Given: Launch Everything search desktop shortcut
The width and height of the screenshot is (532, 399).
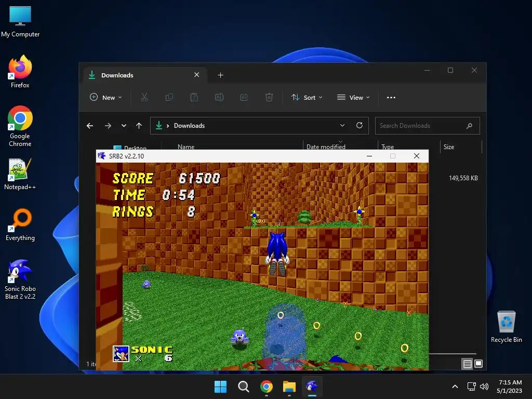Looking at the screenshot, I should [20, 224].
